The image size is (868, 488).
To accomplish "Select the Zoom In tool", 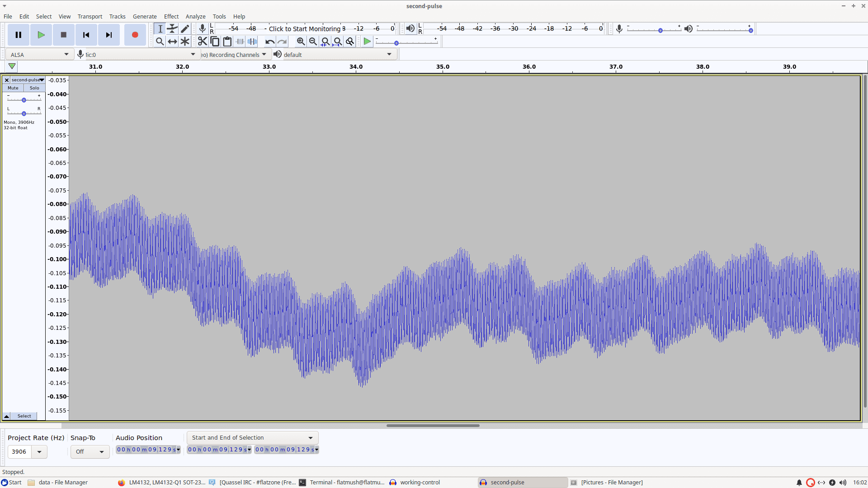I will point(301,42).
